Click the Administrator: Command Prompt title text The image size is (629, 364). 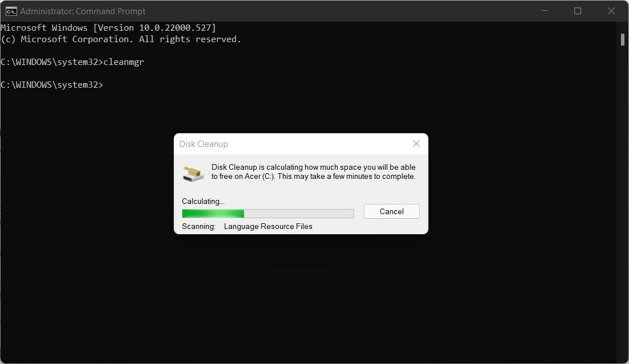tap(83, 11)
